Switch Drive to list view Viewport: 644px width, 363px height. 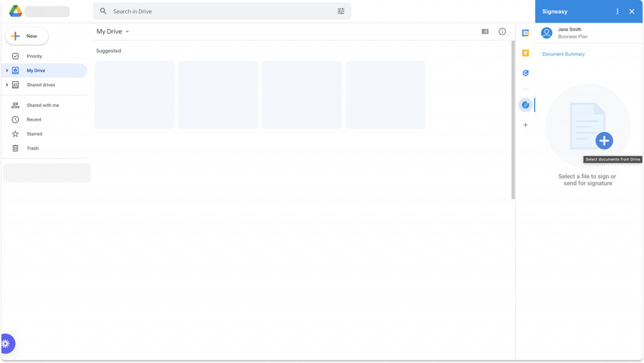coord(484,31)
